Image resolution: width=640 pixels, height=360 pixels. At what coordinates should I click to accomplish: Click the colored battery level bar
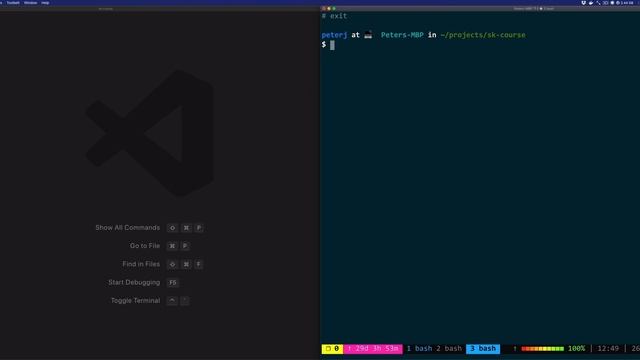[x=542, y=349]
